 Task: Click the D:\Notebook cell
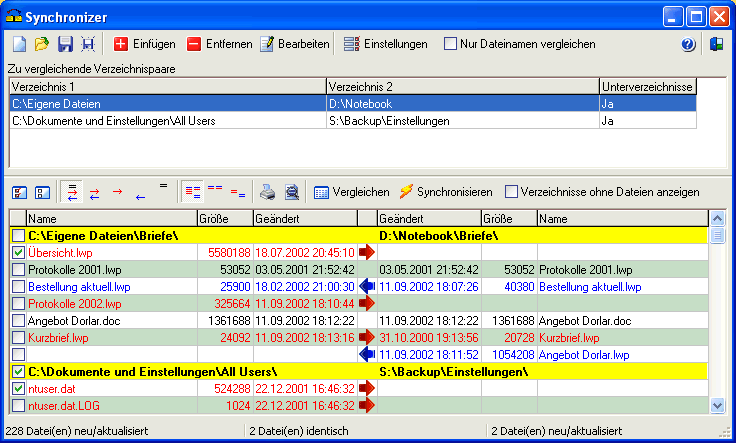click(x=462, y=104)
